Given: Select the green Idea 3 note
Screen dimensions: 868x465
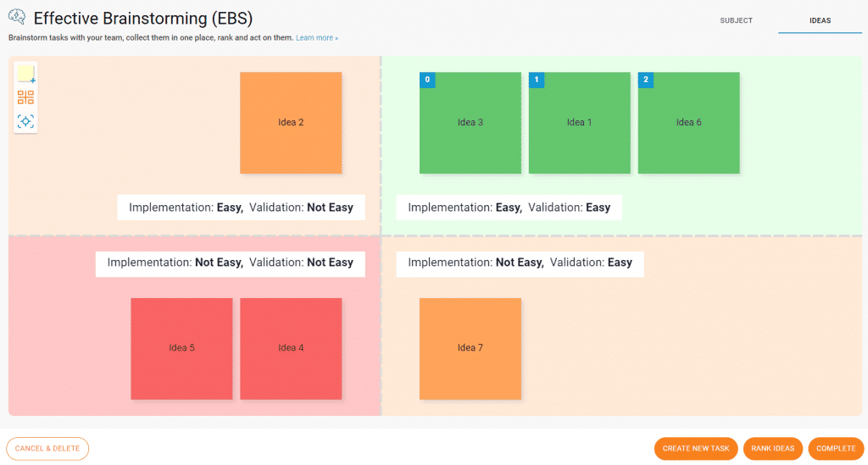Looking at the screenshot, I should click(470, 123).
